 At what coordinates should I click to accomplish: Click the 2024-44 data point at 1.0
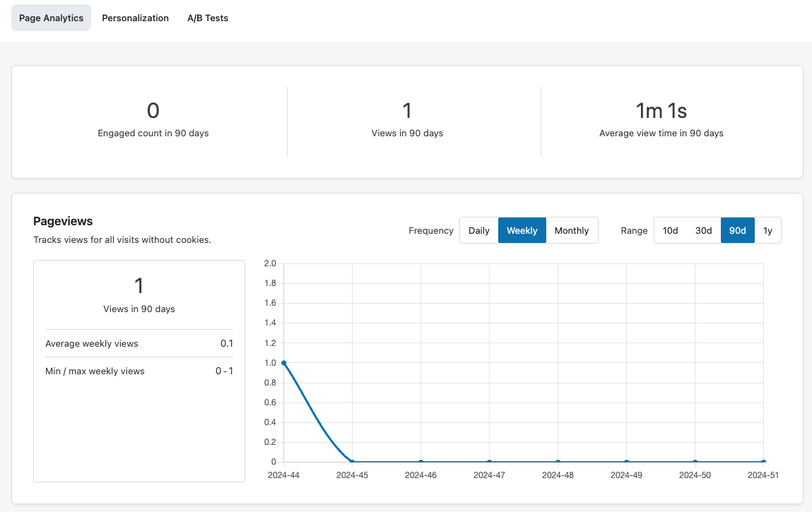[283, 363]
